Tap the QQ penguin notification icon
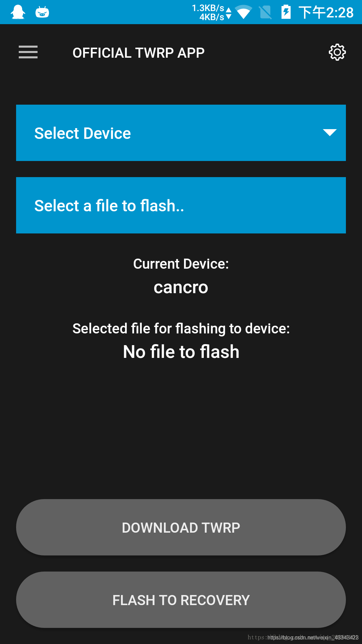 pos(18,12)
